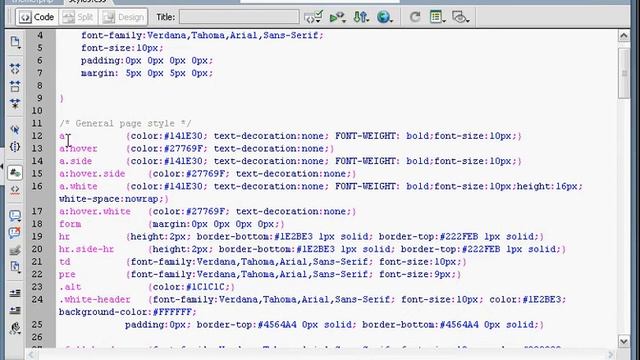This screenshot has height=360, width=640.
Task: Click the 'form' selector on line 18
Action: (x=70, y=224)
